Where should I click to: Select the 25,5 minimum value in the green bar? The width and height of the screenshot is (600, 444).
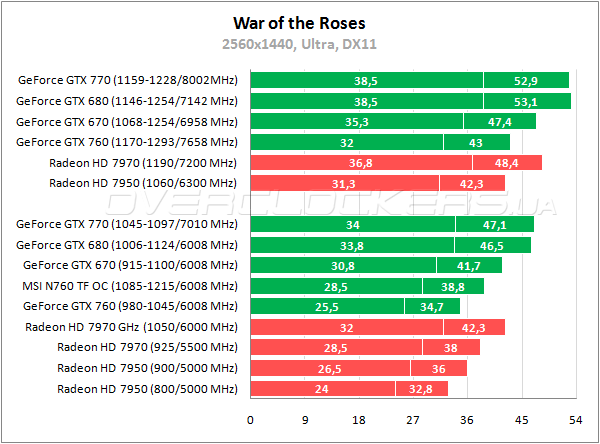click(327, 306)
